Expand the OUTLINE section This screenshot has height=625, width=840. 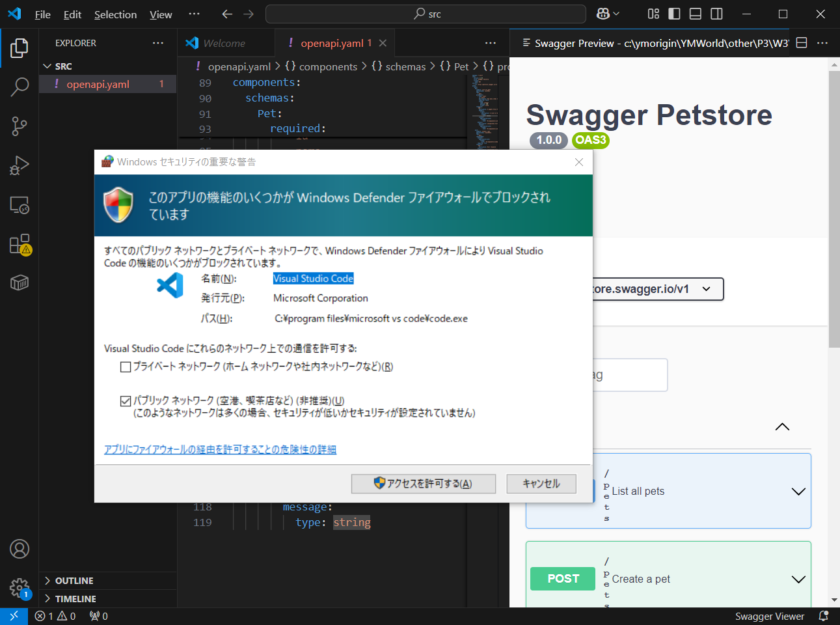pos(74,581)
